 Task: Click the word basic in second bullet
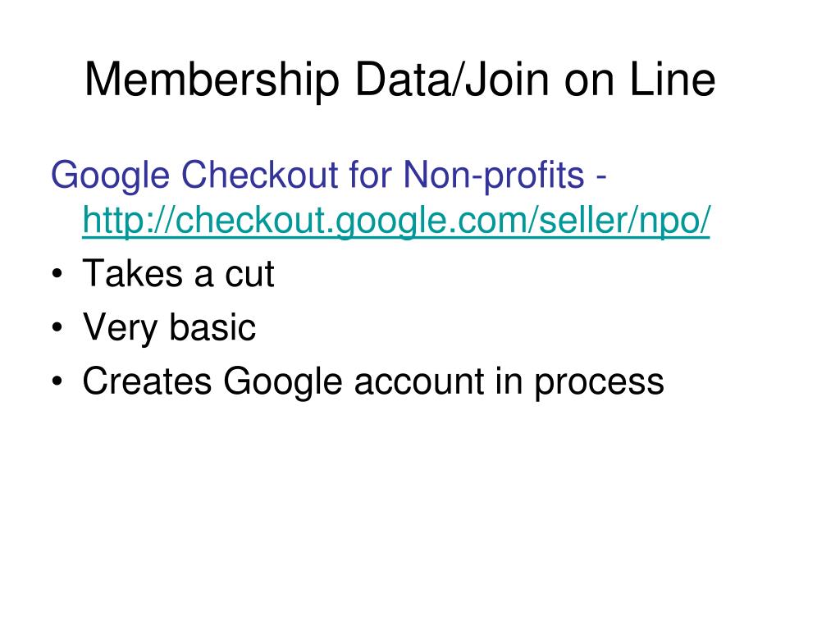tap(212, 326)
